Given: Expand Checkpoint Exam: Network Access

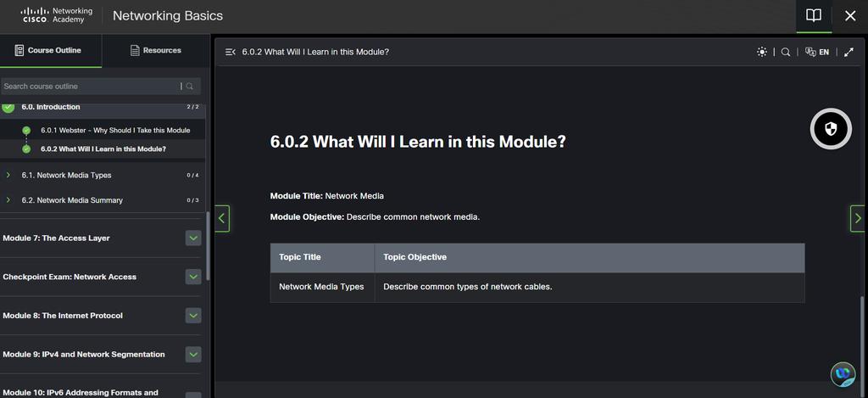Looking at the screenshot, I should coord(193,277).
